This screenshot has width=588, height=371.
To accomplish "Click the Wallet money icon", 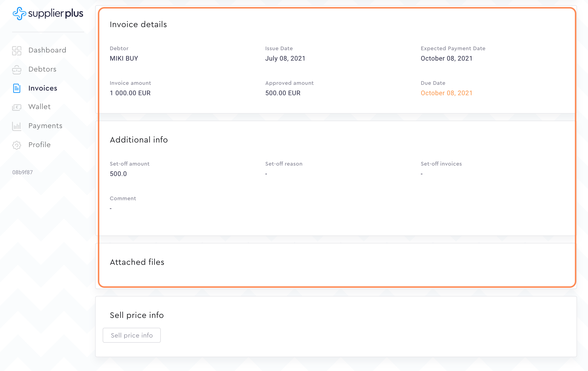I will tap(17, 107).
